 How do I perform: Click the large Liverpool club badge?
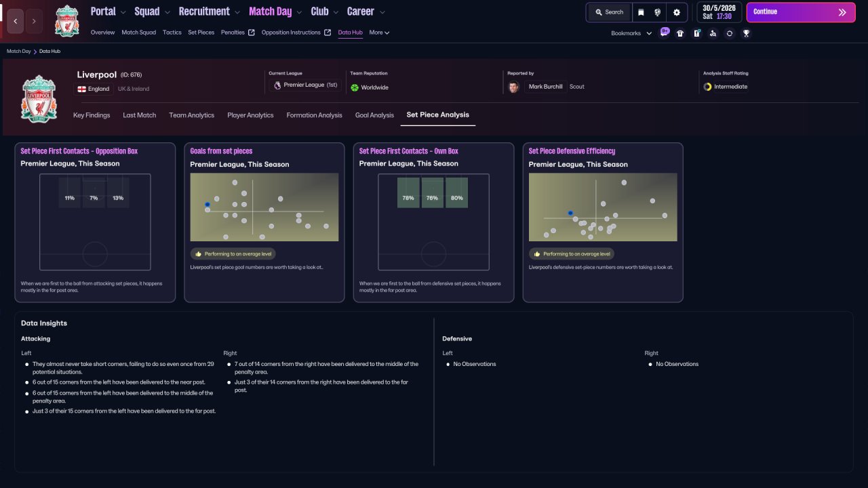(39, 100)
